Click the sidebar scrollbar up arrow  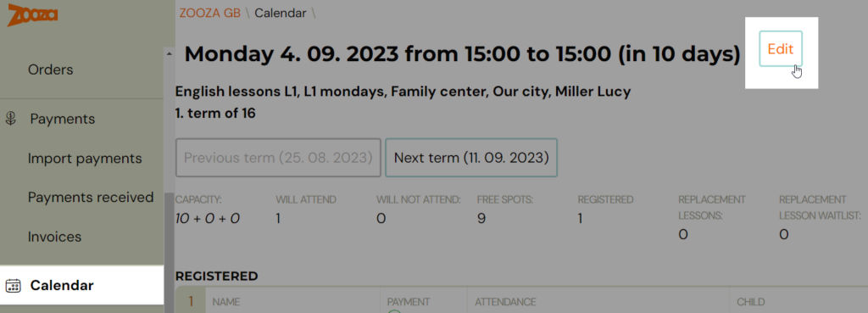coord(169,53)
